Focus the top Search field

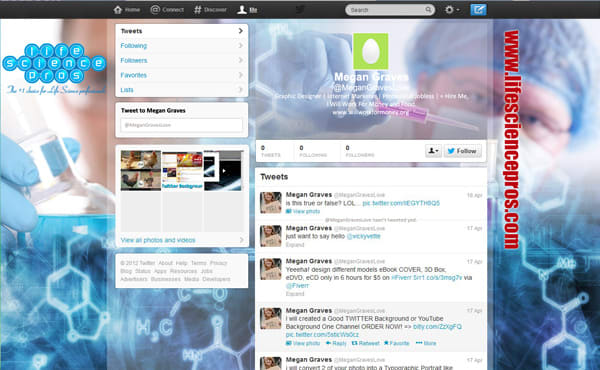click(390, 10)
